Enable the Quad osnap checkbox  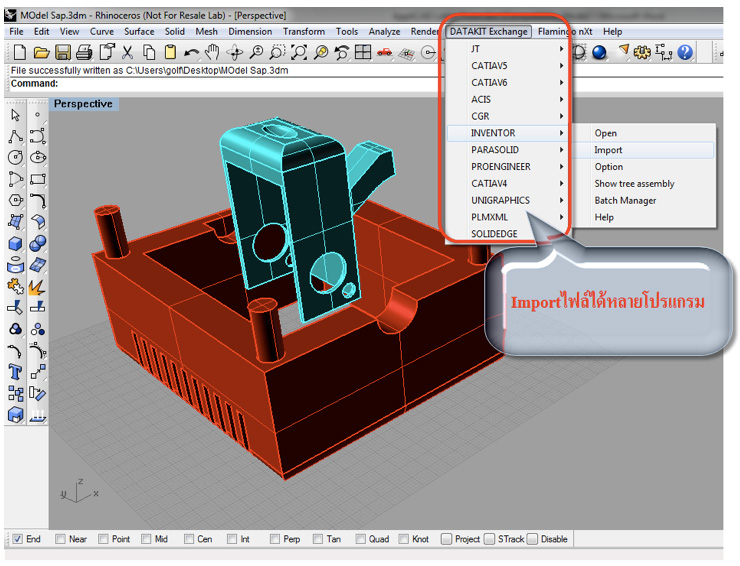click(x=361, y=539)
